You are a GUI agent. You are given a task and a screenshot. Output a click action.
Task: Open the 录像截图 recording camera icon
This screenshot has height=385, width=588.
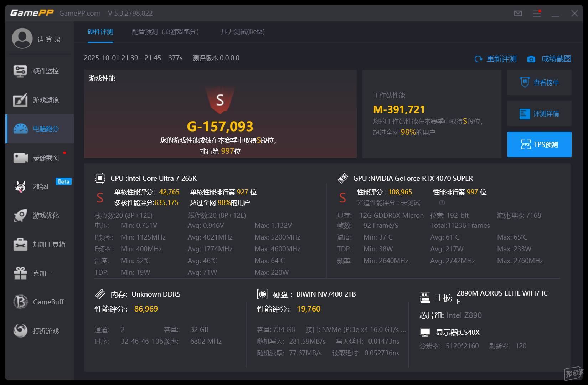20,158
